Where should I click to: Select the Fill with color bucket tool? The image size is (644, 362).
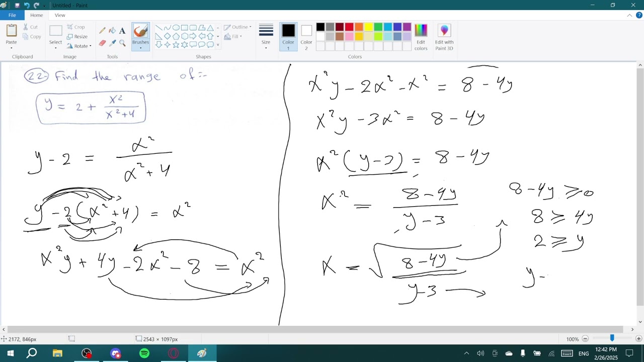[x=112, y=31]
